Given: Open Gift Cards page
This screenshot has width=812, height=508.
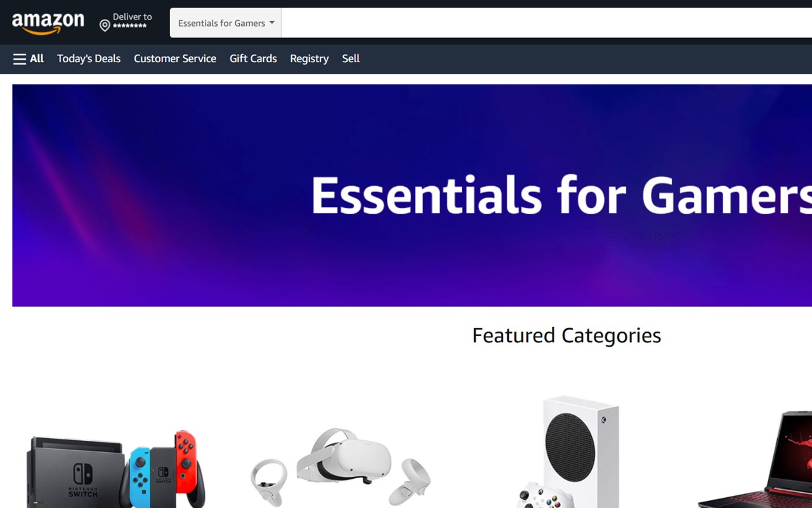Looking at the screenshot, I should (253, 58).
